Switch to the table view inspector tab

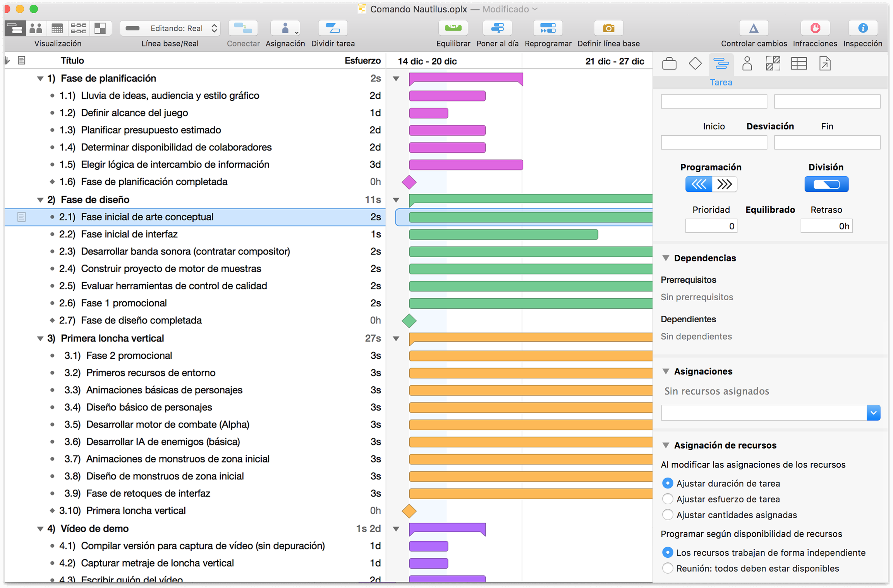click(x=799, y=63)
